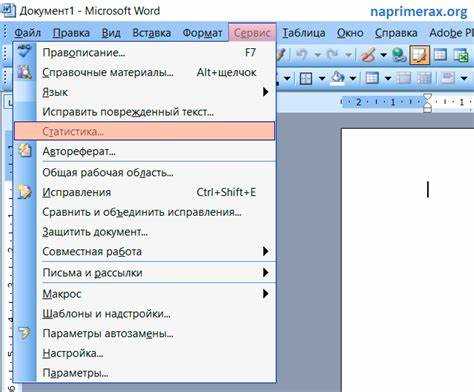Viewport: 474px width, 392px height.
Task: Click the Spelling check icon beside Правописание
Action: pyautogui.click(x=24, y=52)
